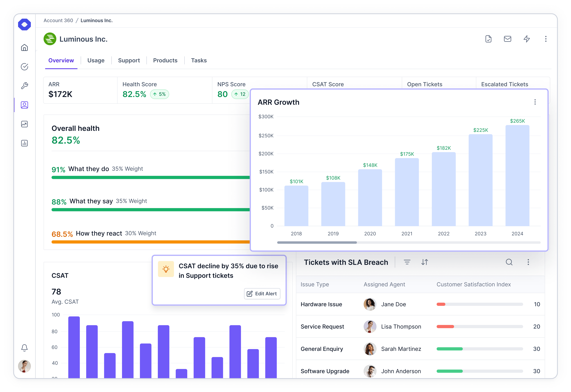
Task: Click the Health Score 82.5% value
Action: pos(134,94)
